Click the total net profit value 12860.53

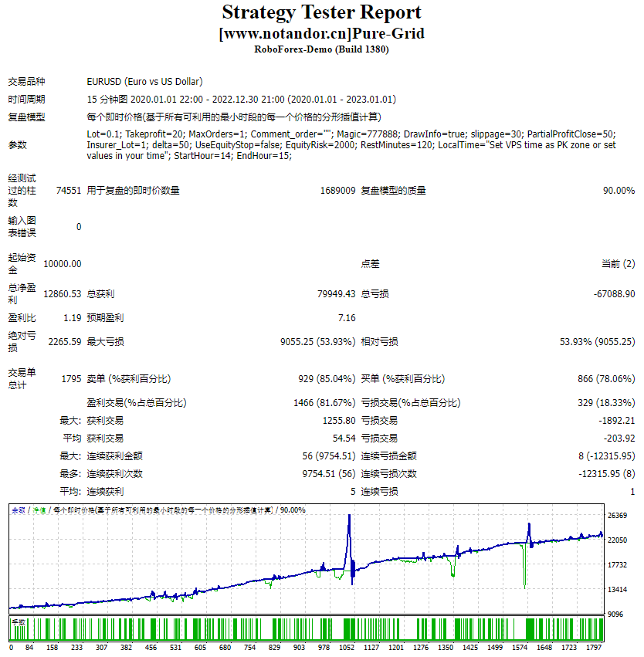62,294
